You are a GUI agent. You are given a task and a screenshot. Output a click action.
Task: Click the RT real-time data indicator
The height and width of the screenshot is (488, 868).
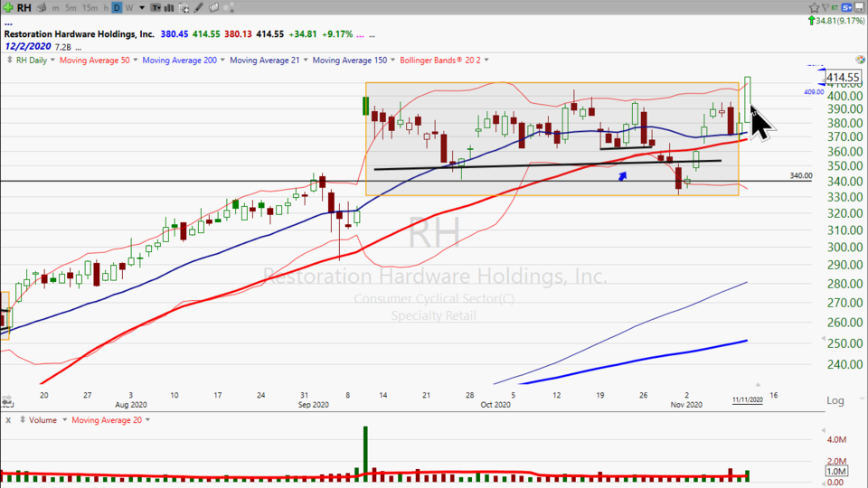pyautogui.click(x=835, y=7)
